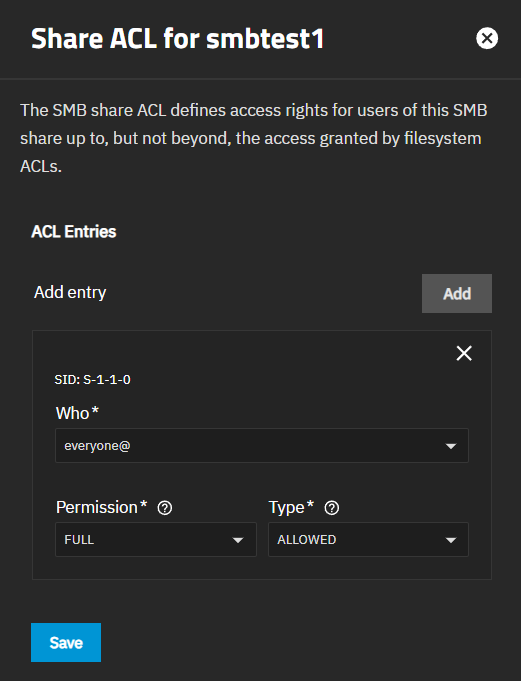The height and width of the screenshot is (681, 521).
Task: Close the Share ACL panel
Action: [x=487, y=38]
